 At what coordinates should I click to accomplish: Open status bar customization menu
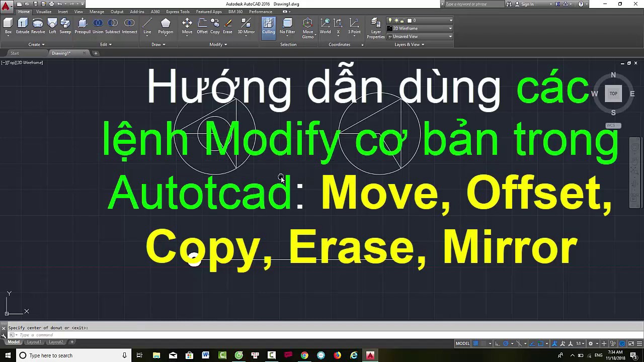point(638,343)
